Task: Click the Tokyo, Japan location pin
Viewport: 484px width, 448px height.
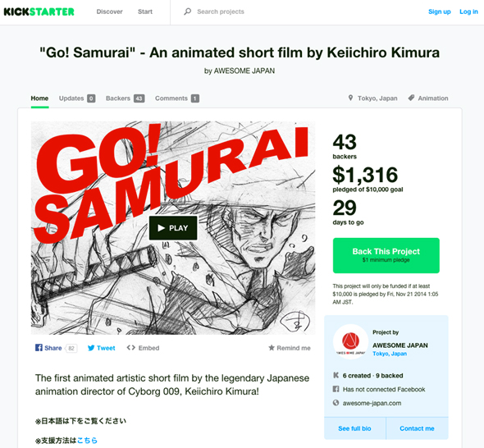Action: coord(350,98)
